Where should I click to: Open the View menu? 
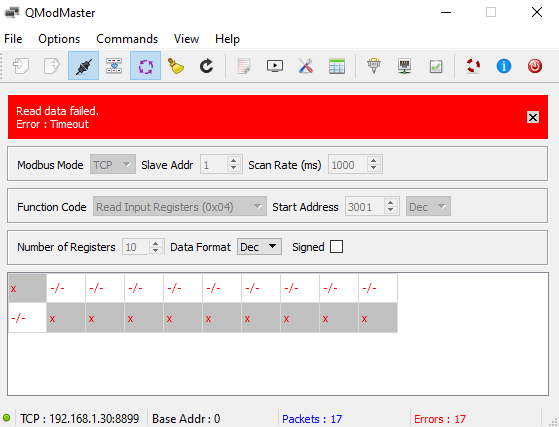pos(186,38)
